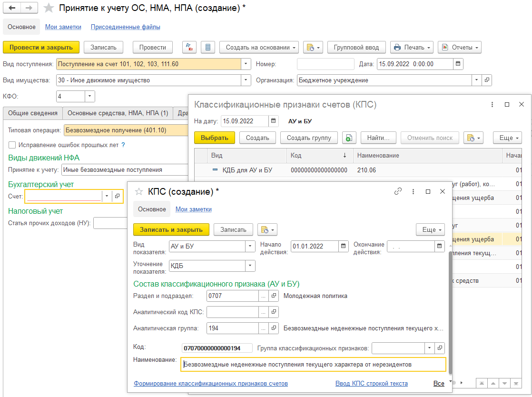
Task: Expand the Группа классификационных признаков dropdown
Action: (430, 348)
